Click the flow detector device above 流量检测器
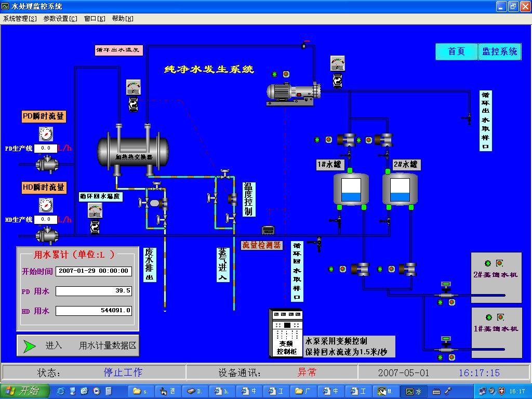The image size is (532, 399). [268, 230]
